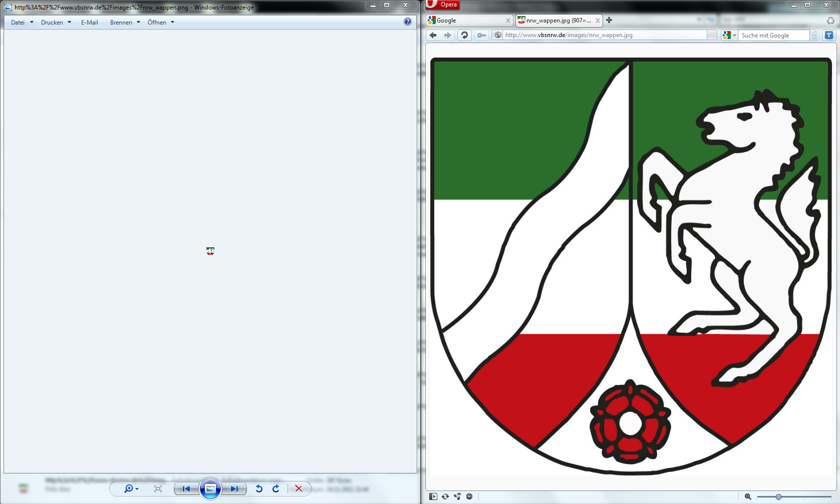840x504 pixels.
Task: Maximize the Opera window
Action: click(807, 5)
